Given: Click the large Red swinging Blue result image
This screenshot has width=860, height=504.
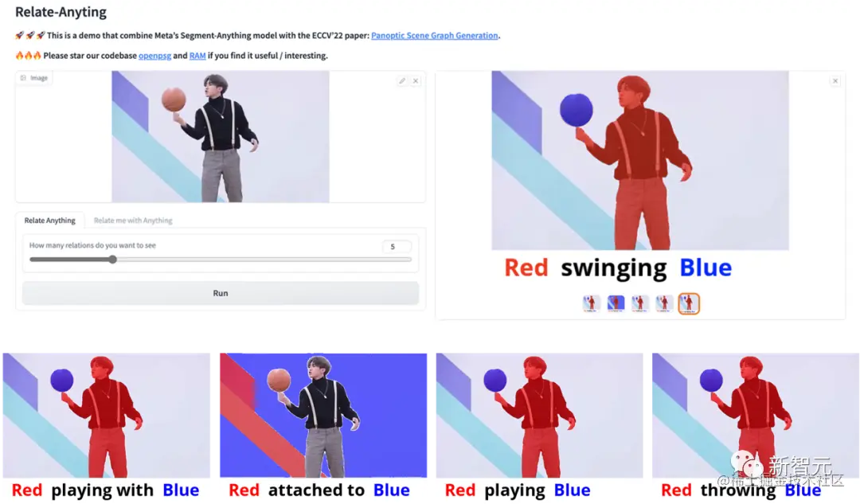Looking at the screenshot, I should click(x=640, y=160).
